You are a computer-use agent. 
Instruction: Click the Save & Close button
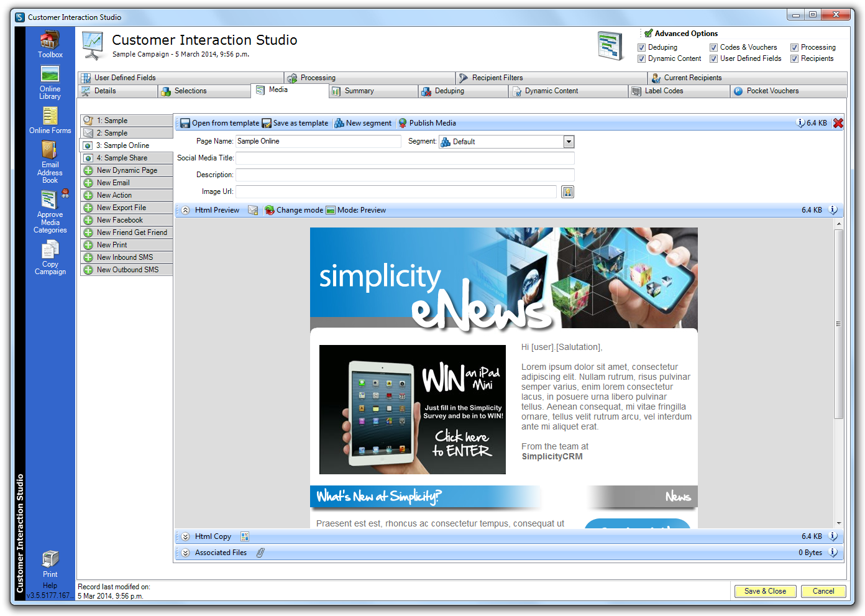click(765, 591)
